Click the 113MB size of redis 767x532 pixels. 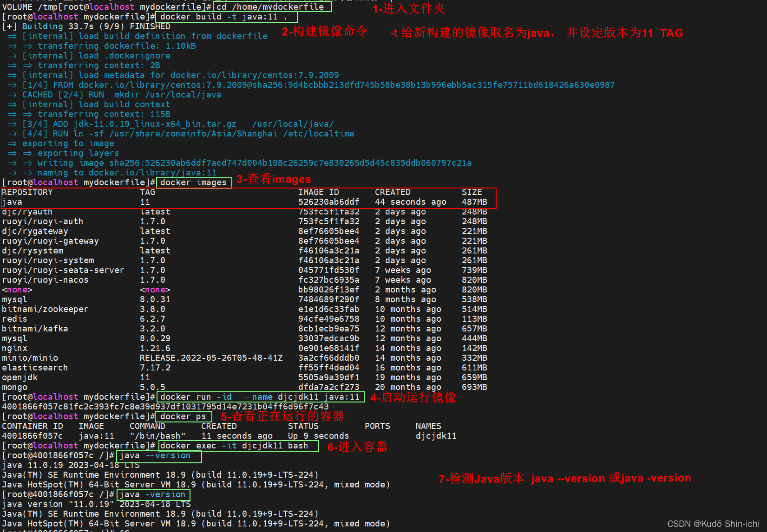pyautogui.click(x=474, y=319)
